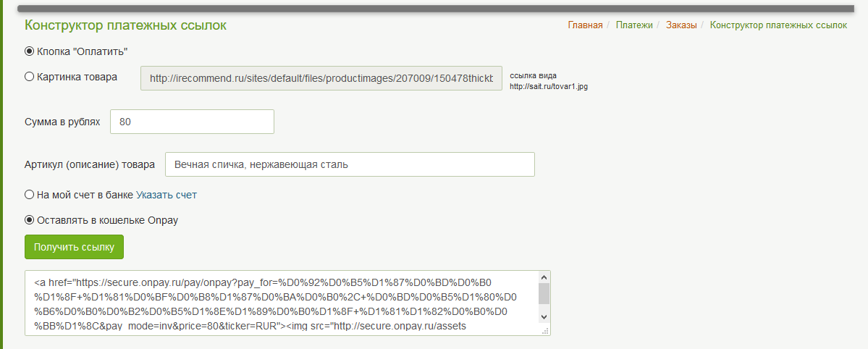Click inside the generated HTML code textarea
The width and height of the screenshot is (868, 349).
tap(282, 303)
